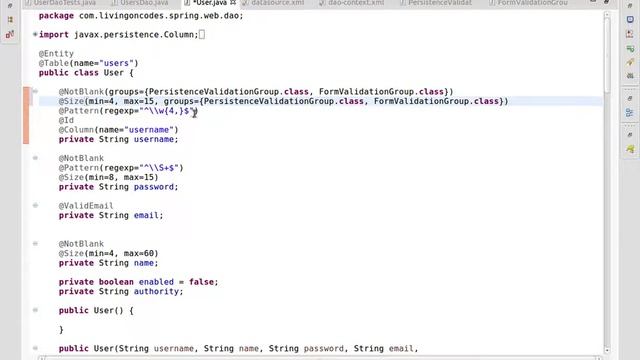Screen dimensions: 640x360
Task: Open the blue Outline tree view icon
Action: 630,113
